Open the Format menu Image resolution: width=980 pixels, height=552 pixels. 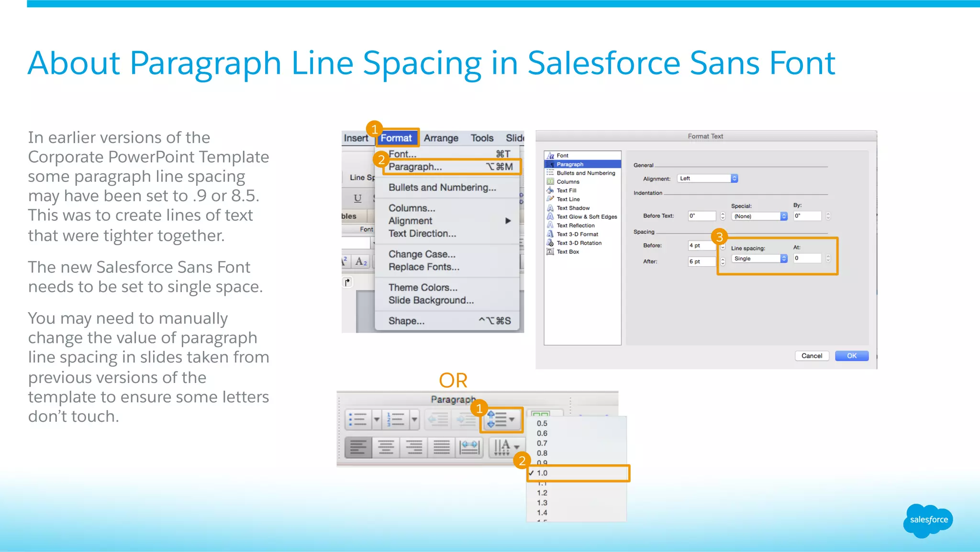coord(396,138)
